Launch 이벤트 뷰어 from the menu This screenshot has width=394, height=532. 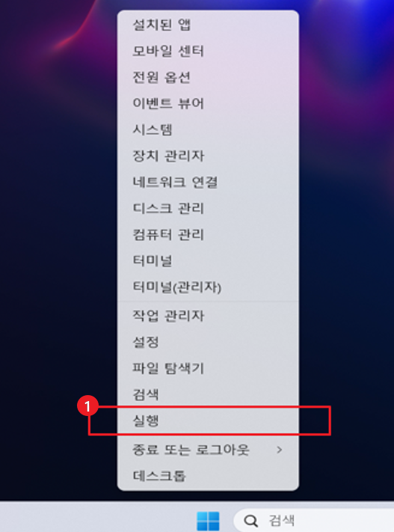click(x=208, y=103)
